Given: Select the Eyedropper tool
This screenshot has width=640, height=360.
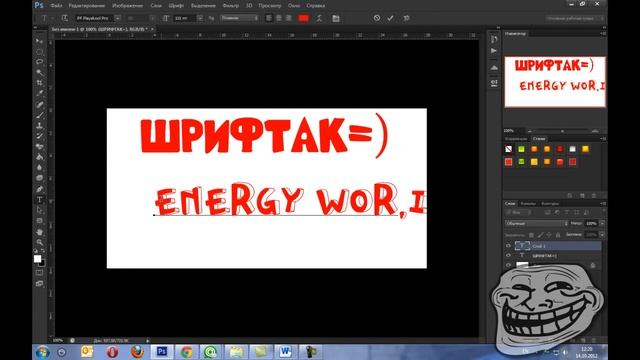Looking at the screenshot, I should (x=39, y=93).
